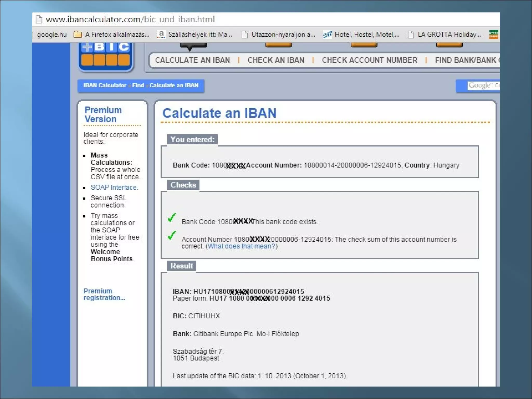
Task: Click the IBAN Calculator breadcrumb link
Action: 104,85
